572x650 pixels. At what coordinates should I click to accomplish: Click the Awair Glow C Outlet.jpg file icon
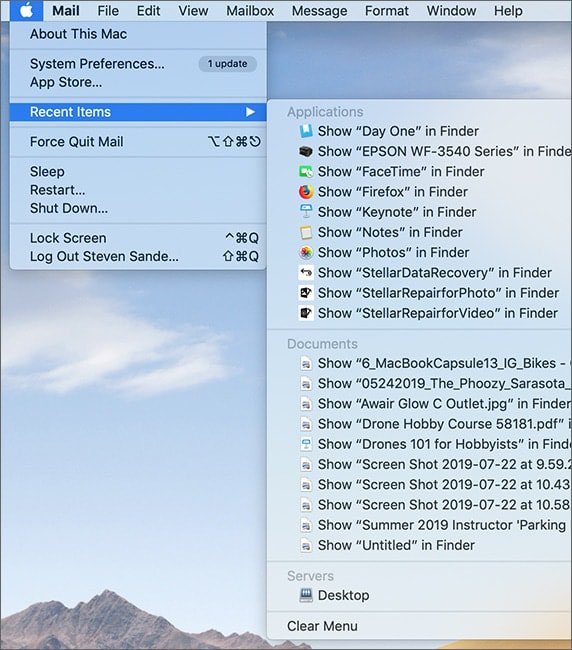[306, 404]
